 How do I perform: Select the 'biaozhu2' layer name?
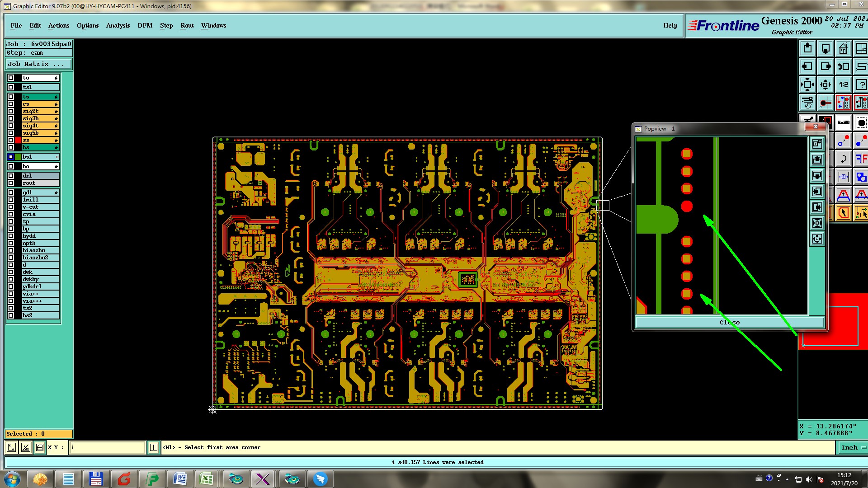[x=40, y=258]
